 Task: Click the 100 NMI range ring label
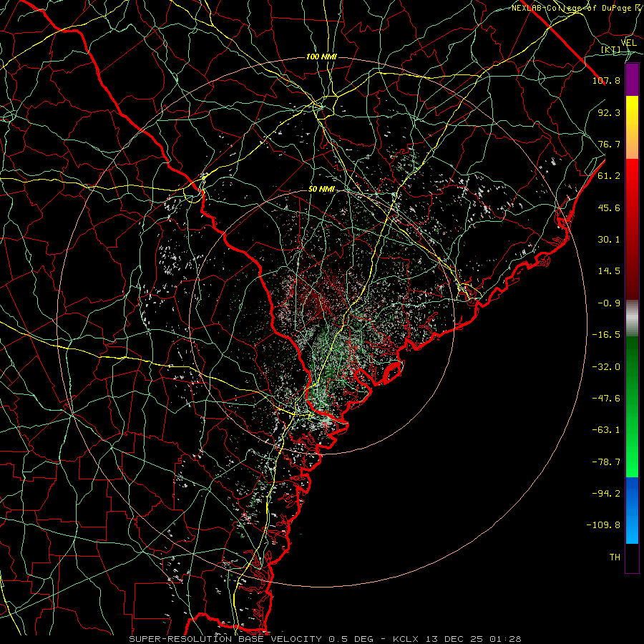pos(321,57)
